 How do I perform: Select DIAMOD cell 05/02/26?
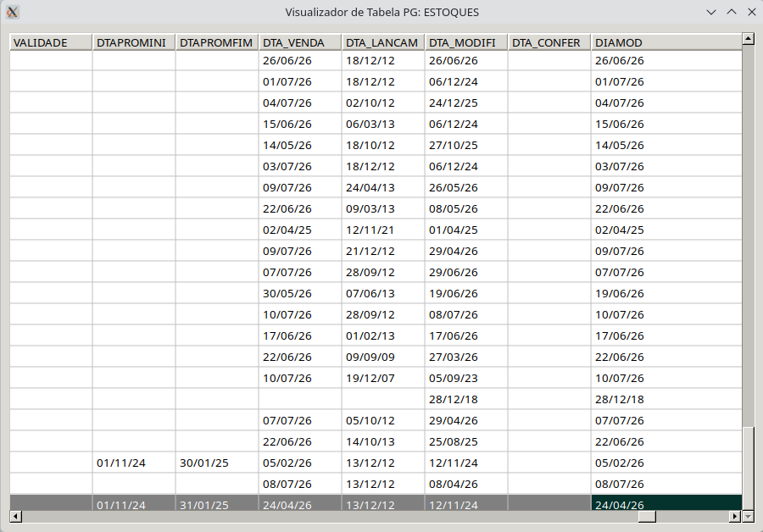point(666,463)
